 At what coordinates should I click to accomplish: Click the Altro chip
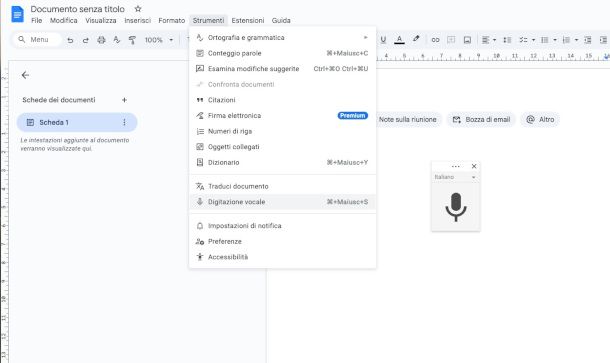click(540, 119)
